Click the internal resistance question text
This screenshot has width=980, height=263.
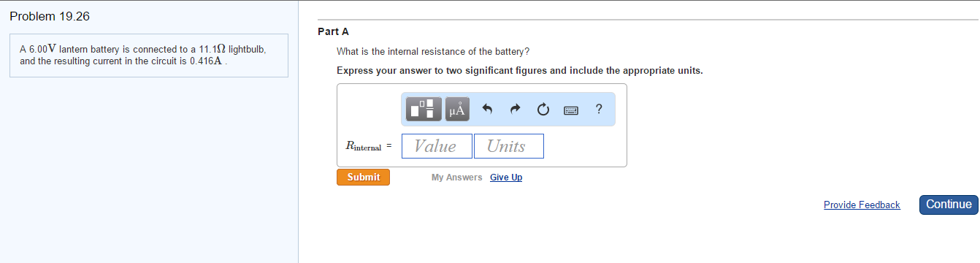[x=433, y=52]
